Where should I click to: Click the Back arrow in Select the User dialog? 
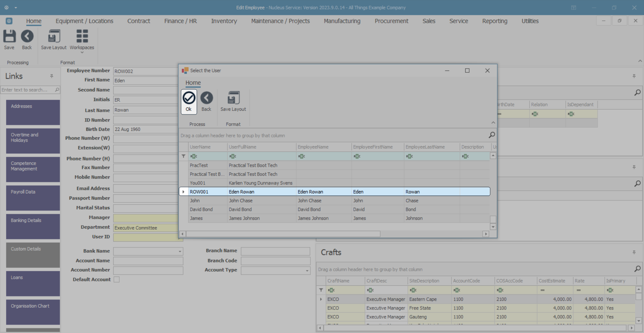(206, 98)
